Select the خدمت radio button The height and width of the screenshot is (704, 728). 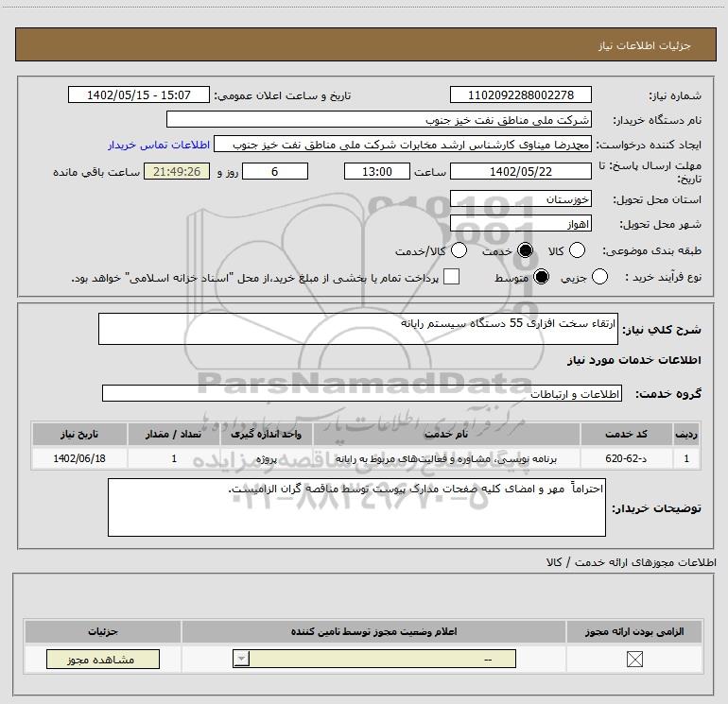coord(525,250)
